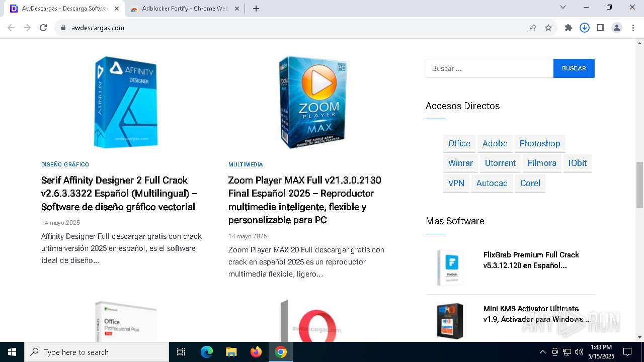Toggle the Chrome side panel

pyautogui.click(x=601, y=28)
